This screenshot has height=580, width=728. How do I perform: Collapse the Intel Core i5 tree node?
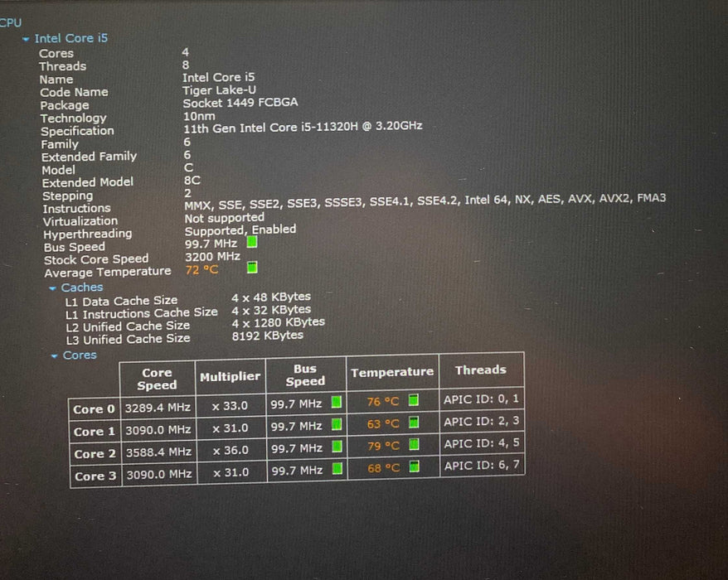point(26,40)
